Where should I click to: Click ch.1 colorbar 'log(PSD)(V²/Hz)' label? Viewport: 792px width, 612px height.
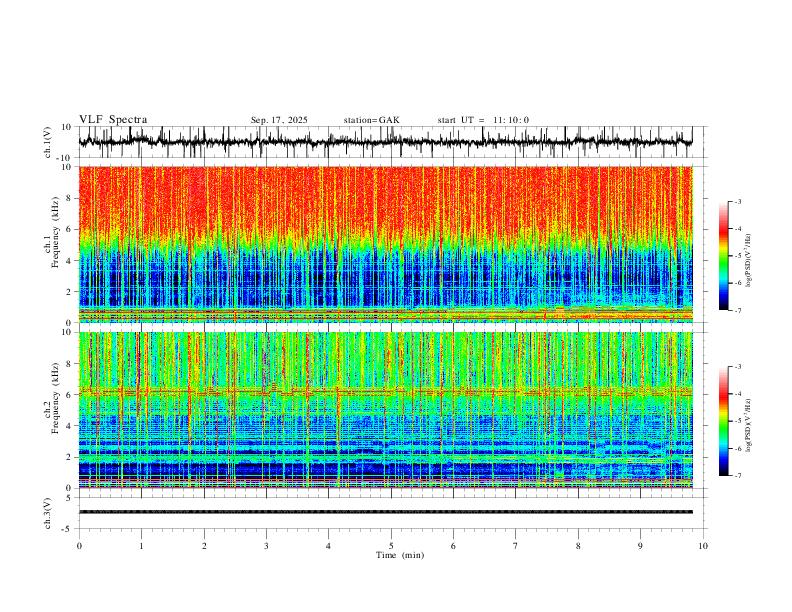tap(748, 261)
